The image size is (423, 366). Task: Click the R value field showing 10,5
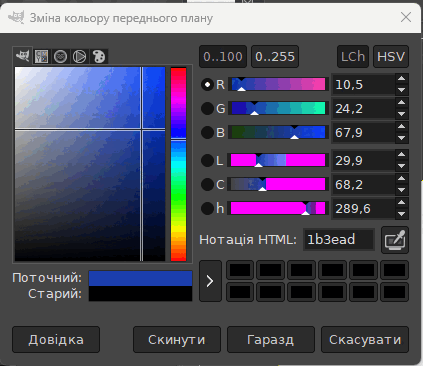pyautogui.click(x=364, y=85)
